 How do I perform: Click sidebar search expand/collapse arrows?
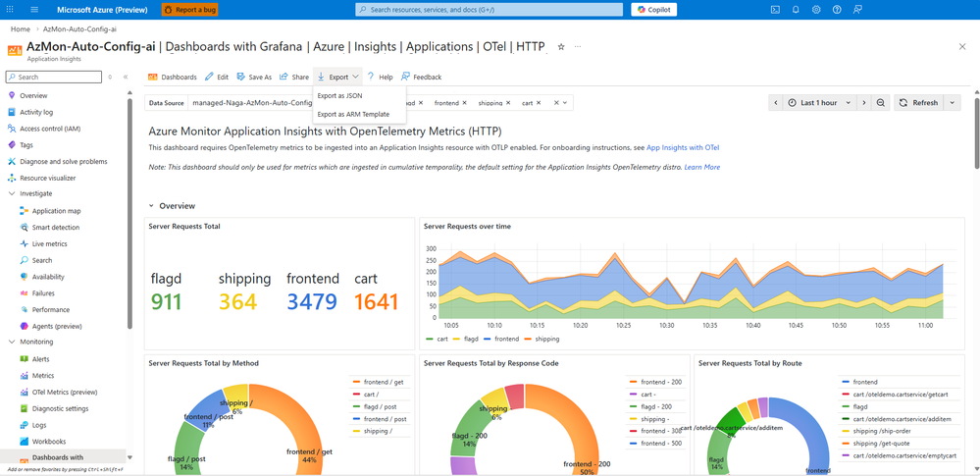pyautogui.click(x=110, y=77)
